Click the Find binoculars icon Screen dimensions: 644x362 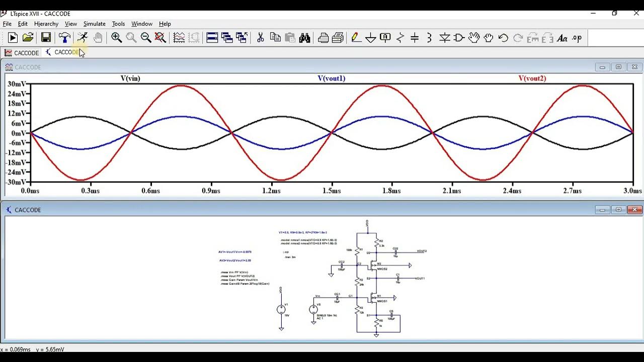(x=304, y=38)
